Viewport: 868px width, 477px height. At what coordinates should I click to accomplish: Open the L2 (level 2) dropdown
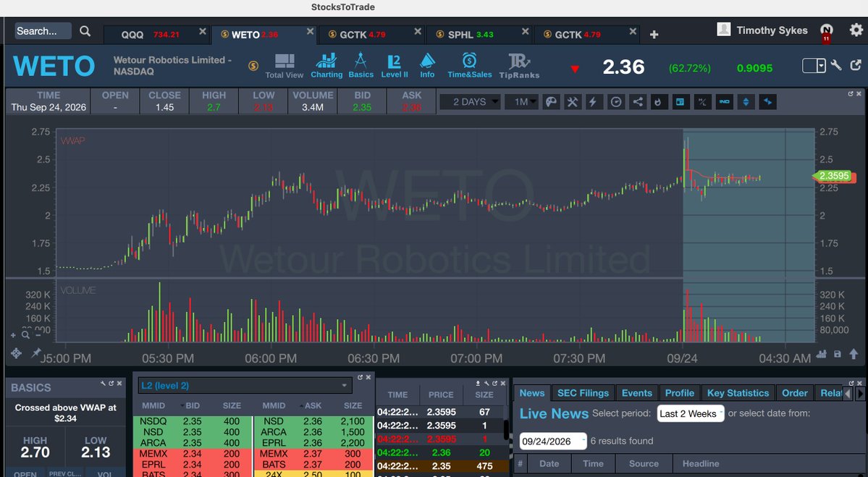(x=245, y=386)
